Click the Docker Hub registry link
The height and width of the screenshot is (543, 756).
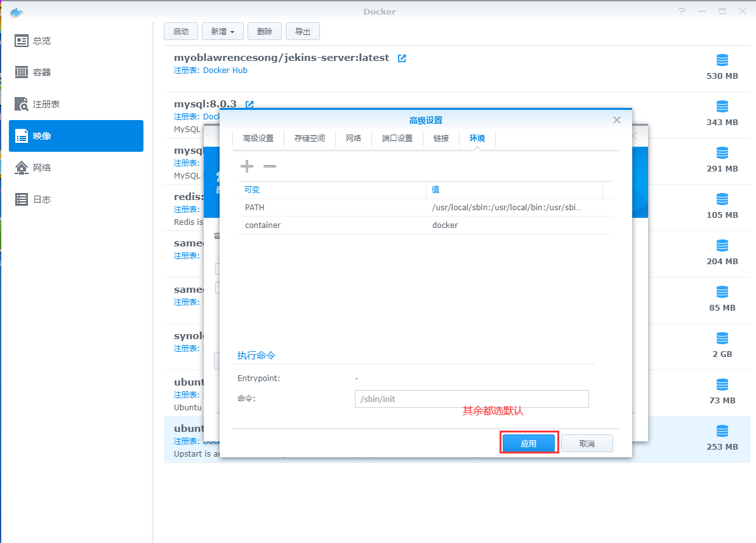225,70
